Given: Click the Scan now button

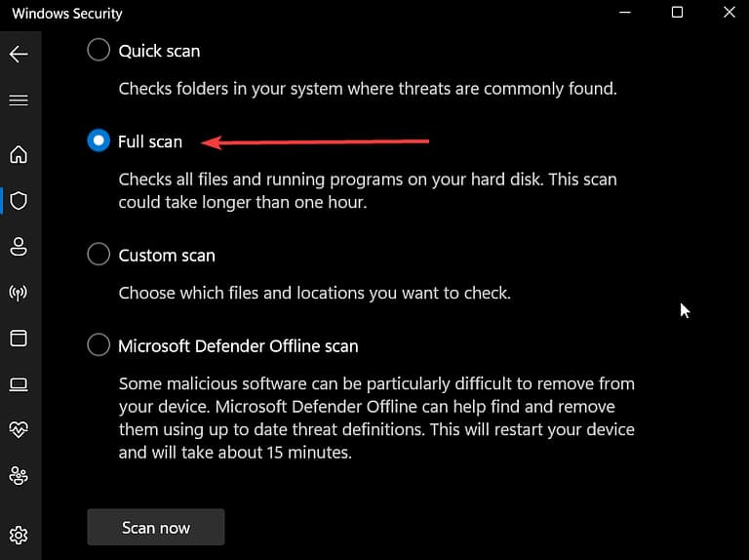Looking at the screenshot, I should (x=156, y=527).
